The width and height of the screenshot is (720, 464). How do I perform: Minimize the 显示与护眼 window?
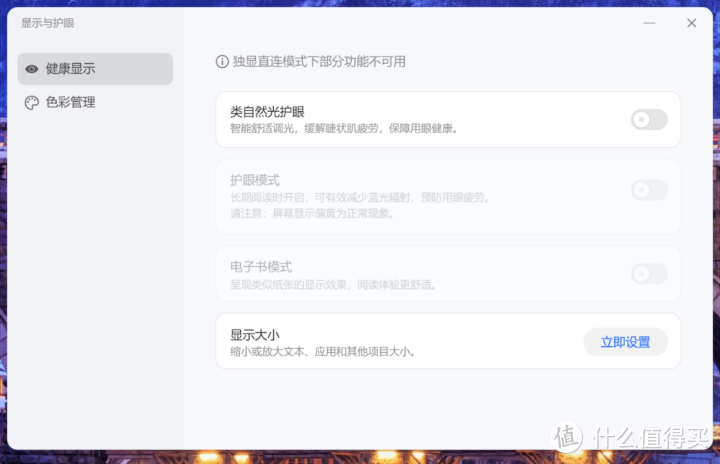click(649, 23)
